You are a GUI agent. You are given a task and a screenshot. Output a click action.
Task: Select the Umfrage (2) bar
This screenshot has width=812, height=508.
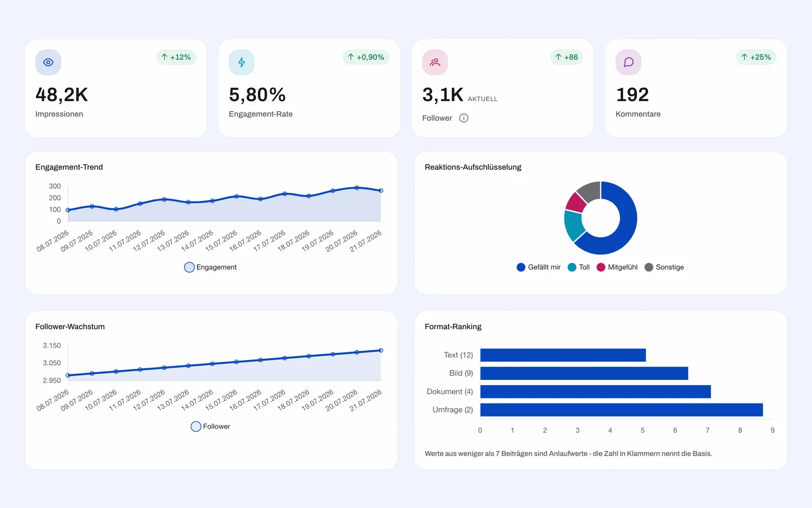(622, 410)
